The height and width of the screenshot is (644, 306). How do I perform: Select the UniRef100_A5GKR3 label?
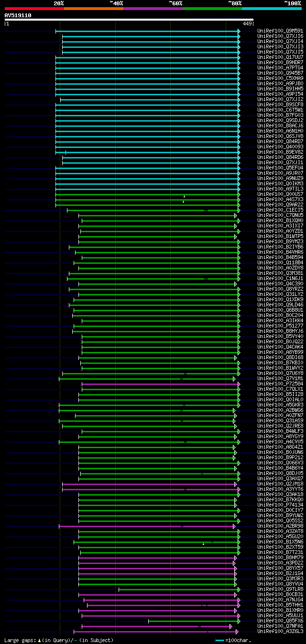point(280,405)
